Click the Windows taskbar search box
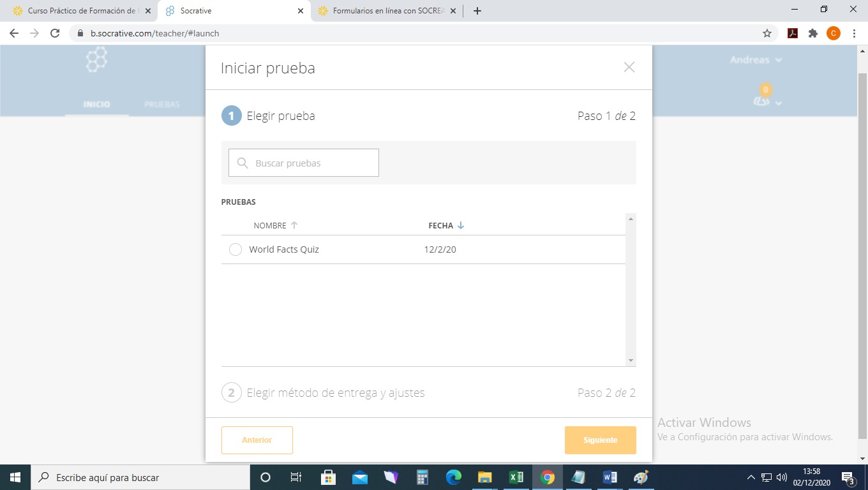Screen dimensions: 868x490 140,477
